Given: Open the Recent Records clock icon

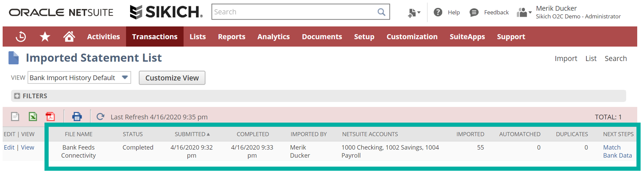Looking at the screenshot, I should tap(21, 37).
